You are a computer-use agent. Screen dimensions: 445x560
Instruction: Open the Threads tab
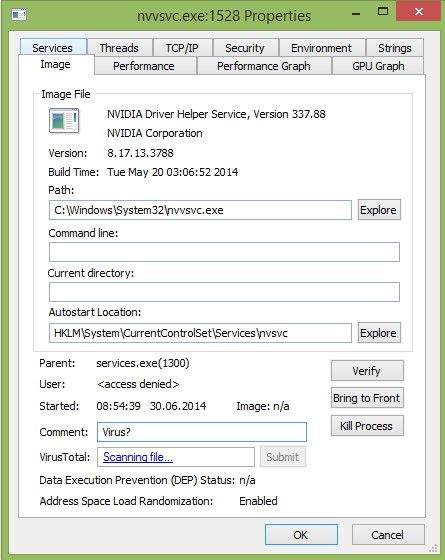click(x=119, y=48)
